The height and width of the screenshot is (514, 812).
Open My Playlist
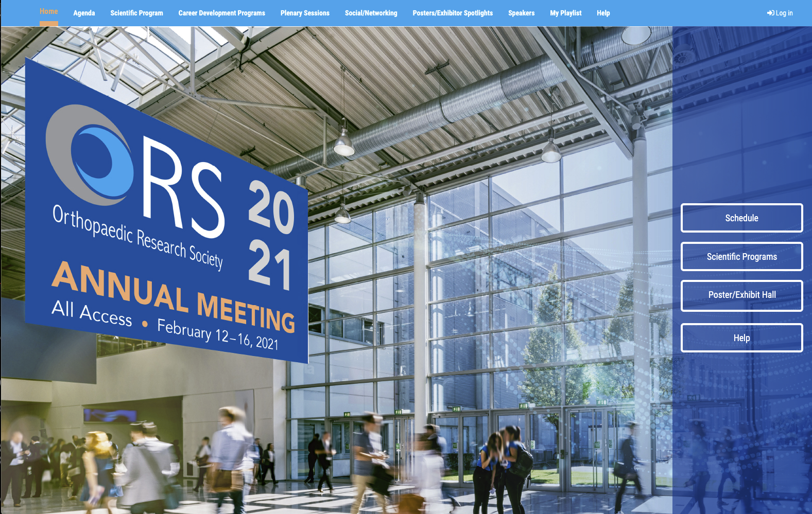click(565, 13)
